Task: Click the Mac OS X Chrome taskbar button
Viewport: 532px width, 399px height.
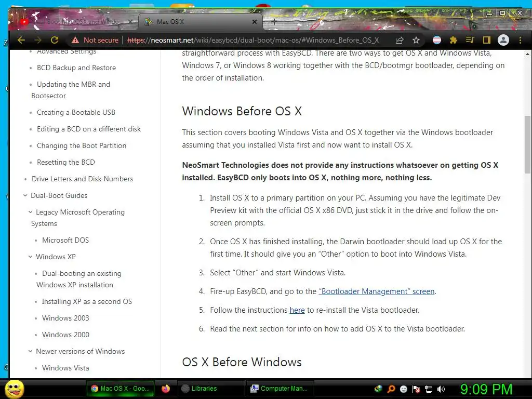Action: pyautogui.click(x=121, y=389)
